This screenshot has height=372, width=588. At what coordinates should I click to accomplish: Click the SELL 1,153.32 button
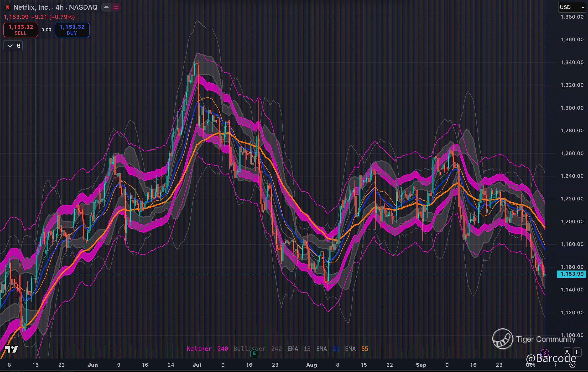[21, 30]
